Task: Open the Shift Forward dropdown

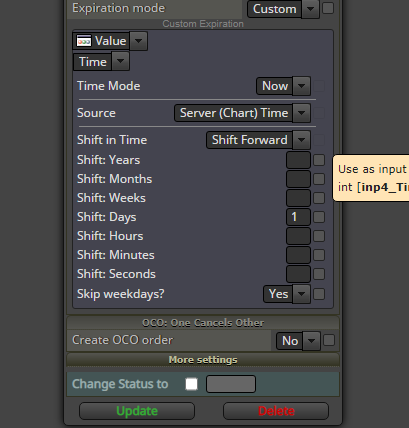Action: [258, 140]
